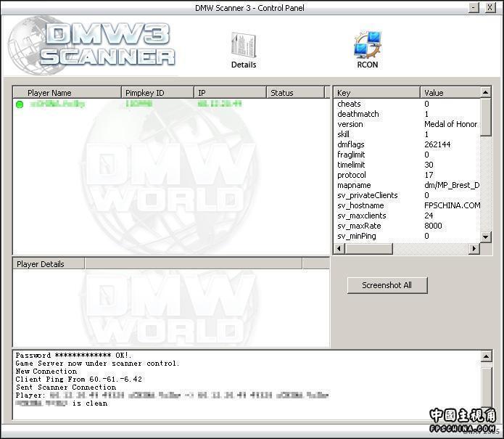
Task: Click the value 262144 for dmflags
Action: click(437, 144)
